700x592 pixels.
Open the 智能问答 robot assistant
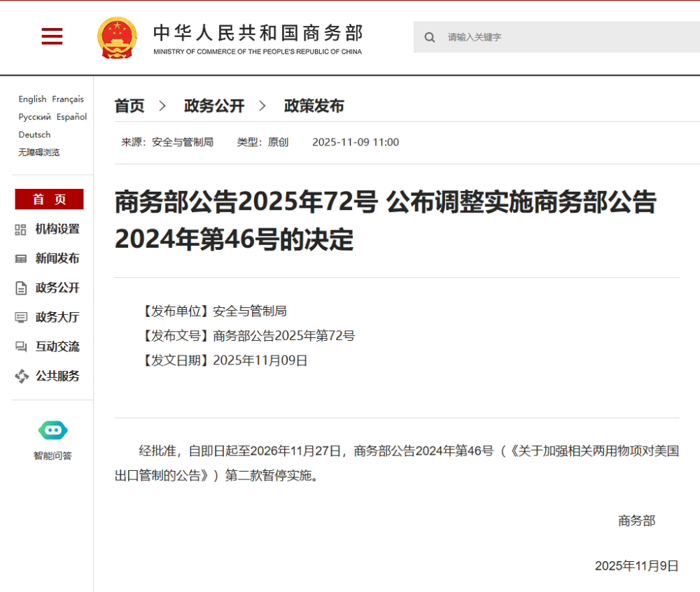click(x=52, y=430)
